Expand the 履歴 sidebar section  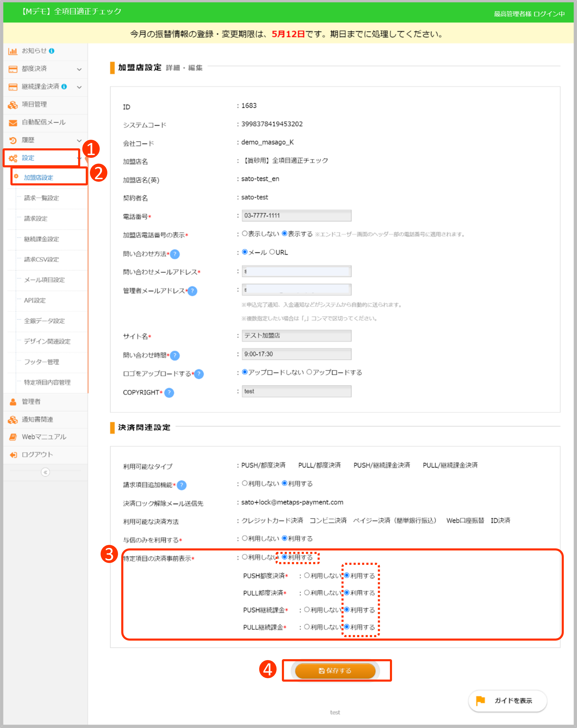tap(79, 140)
